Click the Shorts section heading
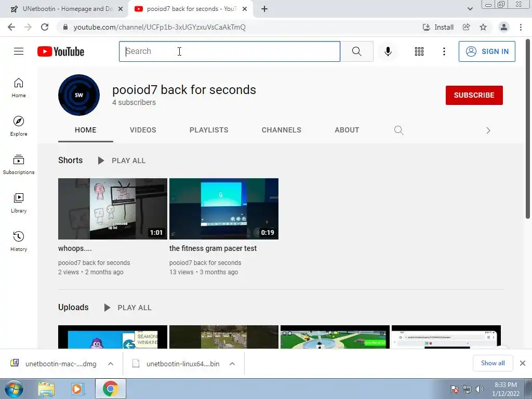The image size is (532, 399). point(70,160)
